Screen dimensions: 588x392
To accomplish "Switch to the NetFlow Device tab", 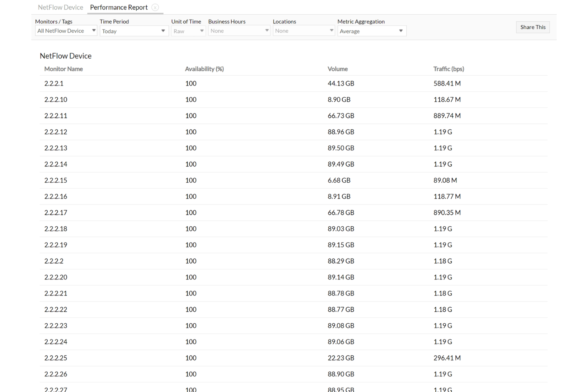I will 60,7.
